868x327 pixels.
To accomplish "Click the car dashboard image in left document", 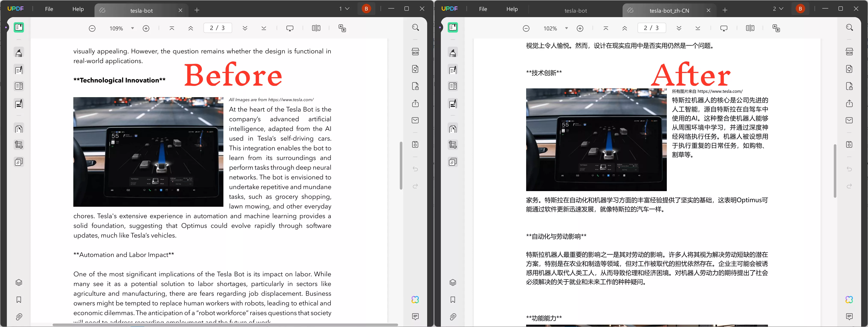I will [148, 152].
